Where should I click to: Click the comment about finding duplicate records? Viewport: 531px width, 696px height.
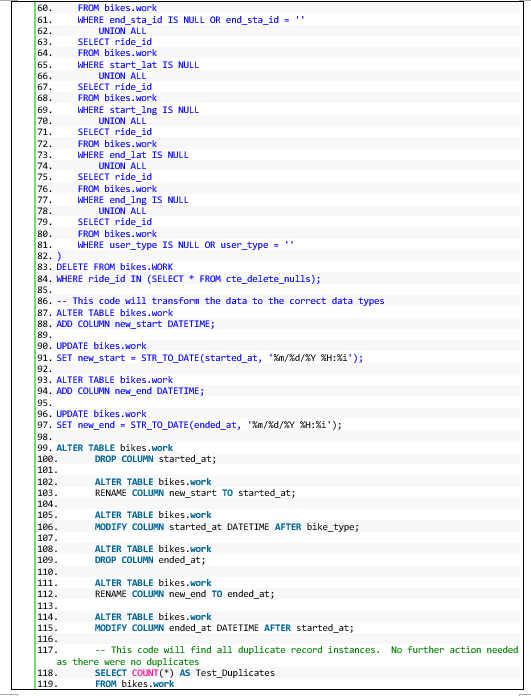[287, 656]
